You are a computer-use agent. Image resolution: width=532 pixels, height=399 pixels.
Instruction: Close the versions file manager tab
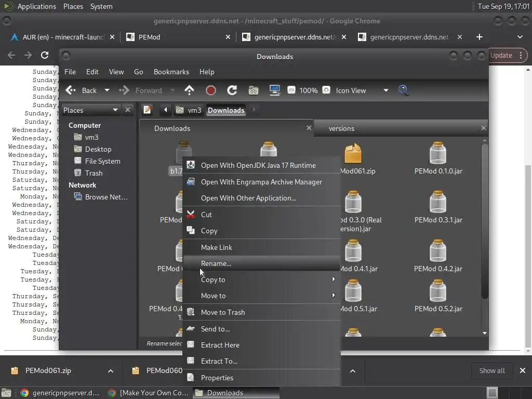click(x=483, y=128)
